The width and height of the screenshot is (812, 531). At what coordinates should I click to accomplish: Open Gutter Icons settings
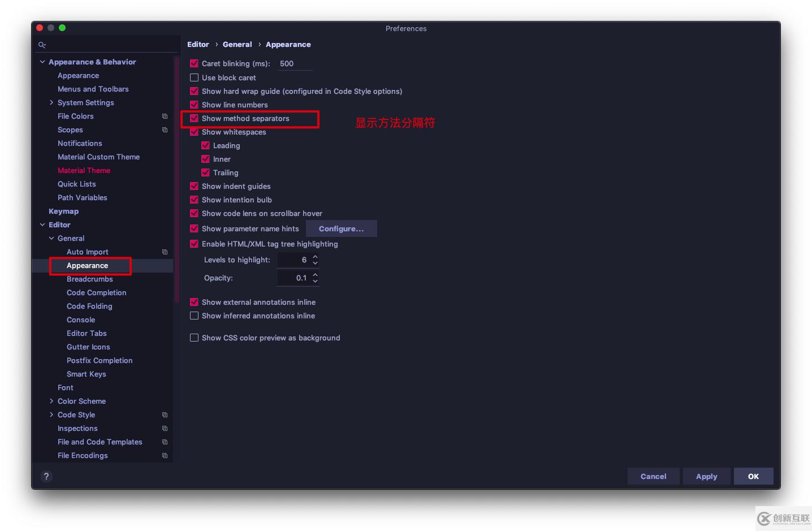tap(88, 347)
